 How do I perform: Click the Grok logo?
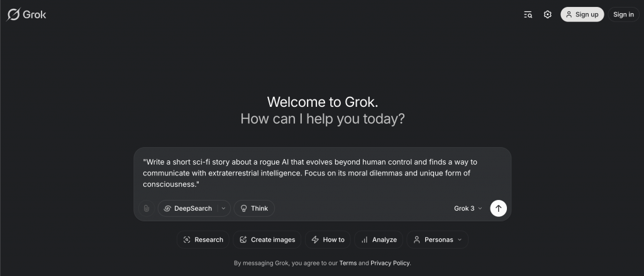pyautogui.click(x=26, y=14)
